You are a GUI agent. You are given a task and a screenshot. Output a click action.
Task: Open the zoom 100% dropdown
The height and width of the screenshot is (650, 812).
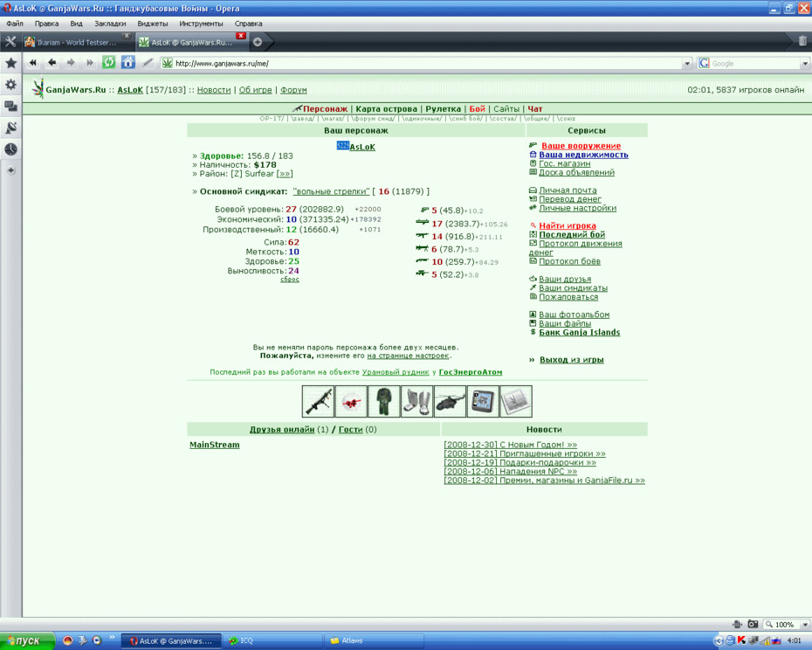click(x=805, y=624)
